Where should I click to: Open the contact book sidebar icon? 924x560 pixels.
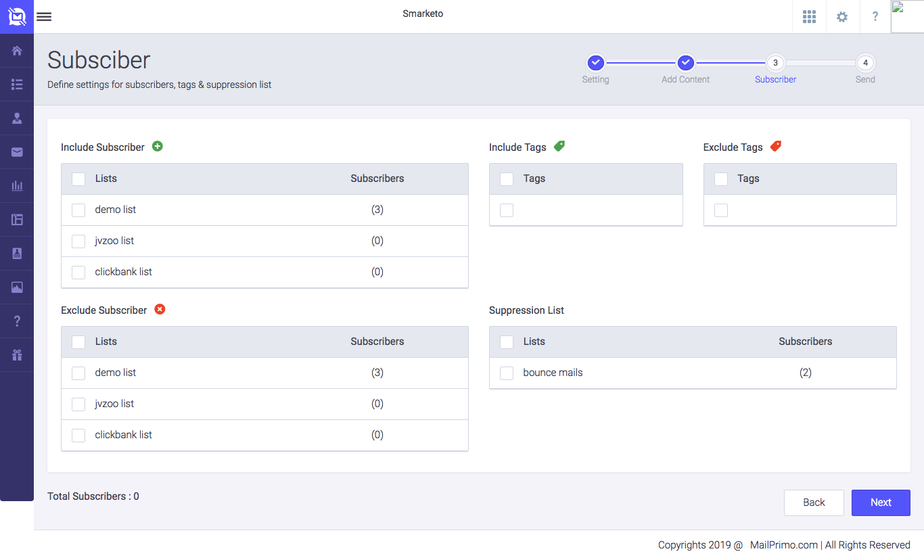tap(17, 254)
